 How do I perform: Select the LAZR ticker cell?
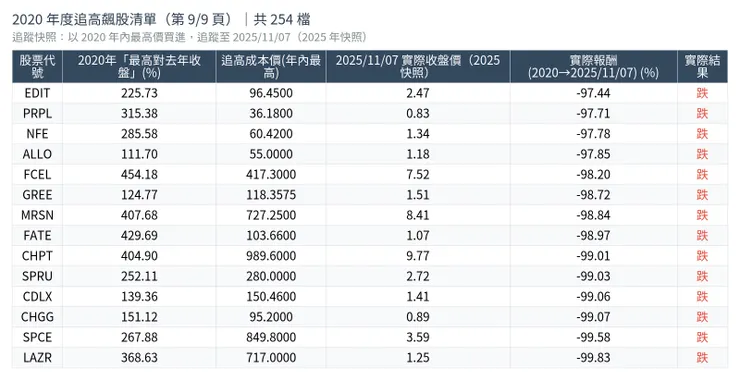37,357
